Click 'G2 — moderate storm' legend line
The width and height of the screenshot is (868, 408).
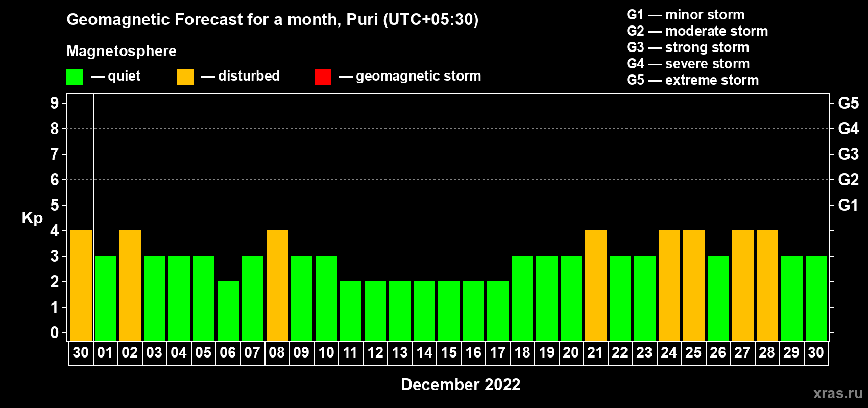[x=697, y=31]
